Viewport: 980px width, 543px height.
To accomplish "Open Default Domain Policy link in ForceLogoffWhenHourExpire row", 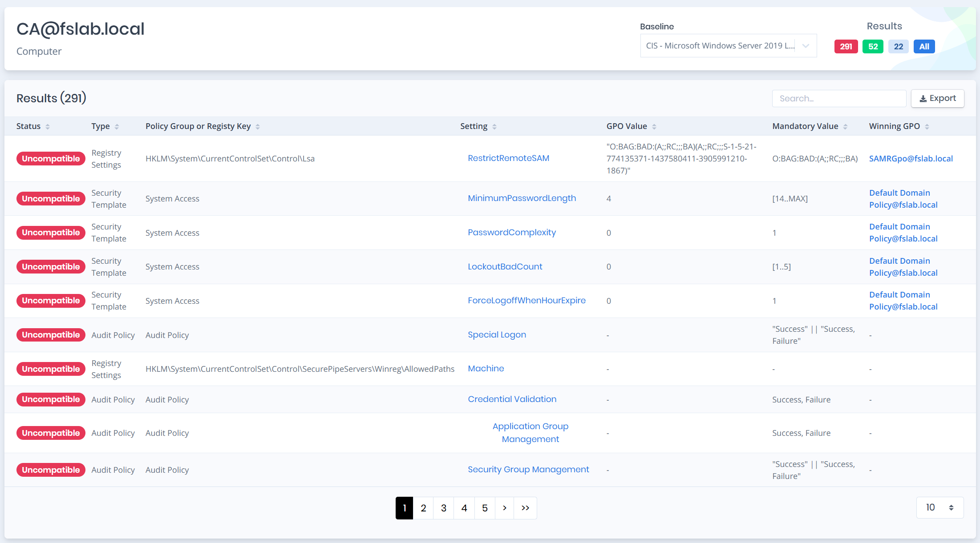I will tap(903, 301).
